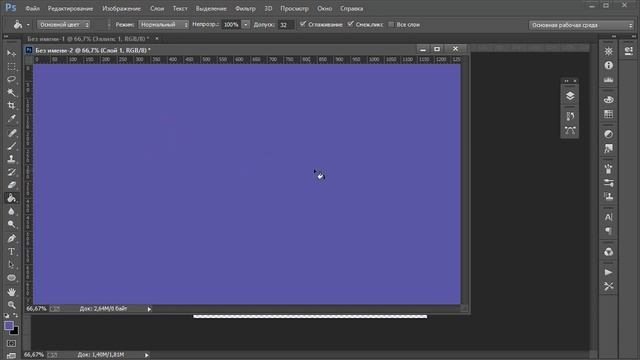This screenshot has width=640, height=360.
Task: Toggle Quick Mask mode
Action: coord(11,344)
